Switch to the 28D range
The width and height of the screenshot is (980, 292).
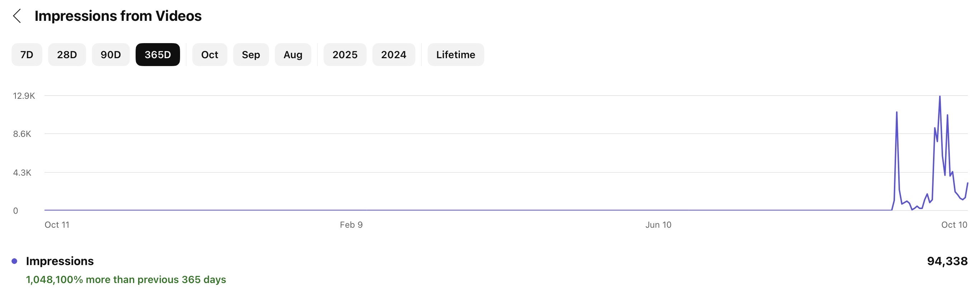point(67,55)
